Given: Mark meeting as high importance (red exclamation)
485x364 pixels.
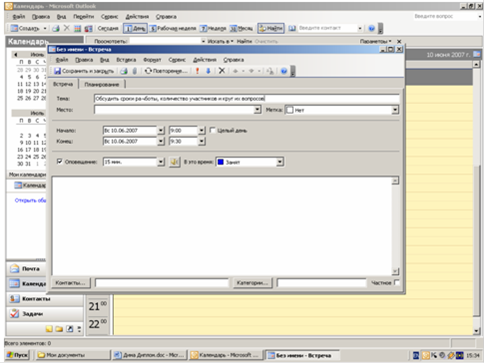Looking at the screenshot, I should pyautogui.click(x=197, y=71).
